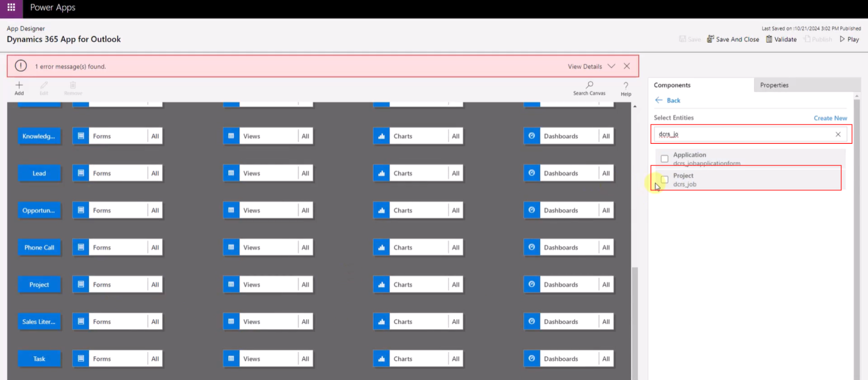
Task: Click the Lead Dashboards icon
Action: [x=532, y=173]
